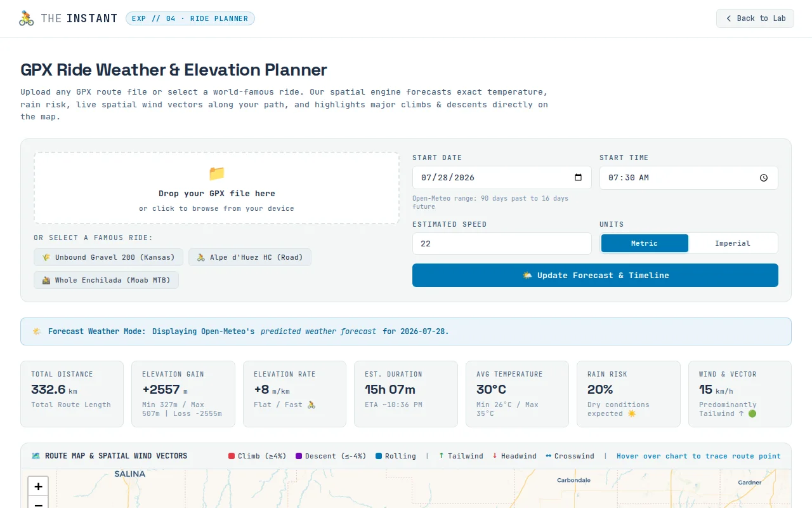Click the Elevation Gain +2557 m value
Image resolution: width=812 pixels, height=508 pixels.
click(165, 389)
